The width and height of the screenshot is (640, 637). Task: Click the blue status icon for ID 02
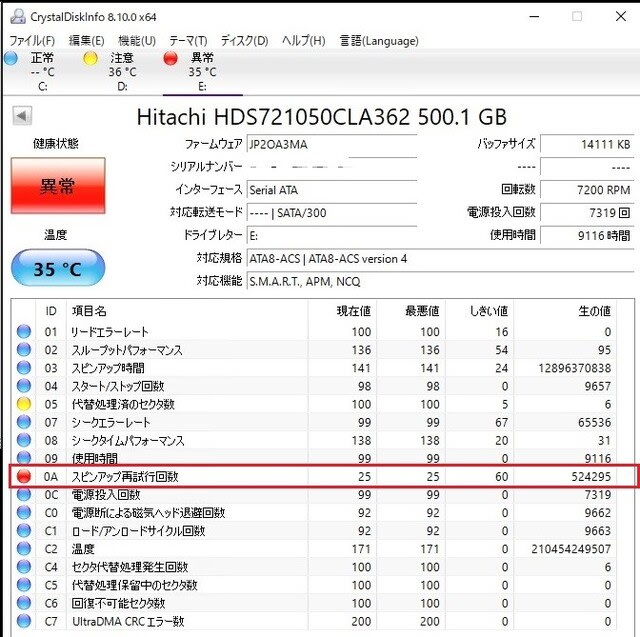click(x=24, y=349)
